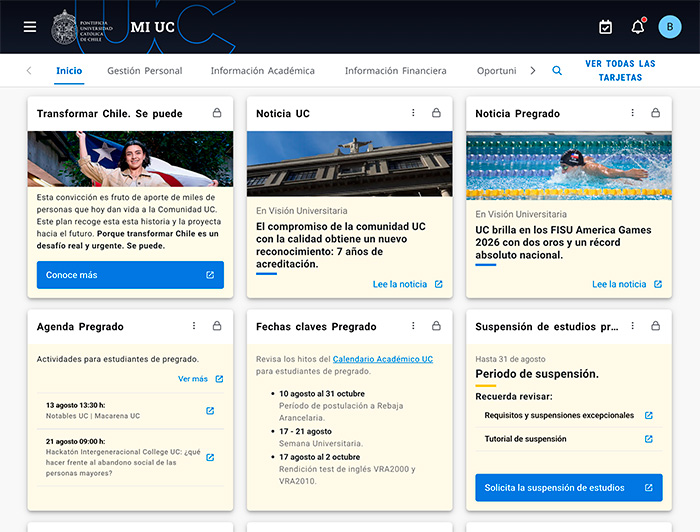Open external link for Hackatón Intergeneracional event
Image resolution: width=700 pixels, height=532 pixels.
(210, 457)
